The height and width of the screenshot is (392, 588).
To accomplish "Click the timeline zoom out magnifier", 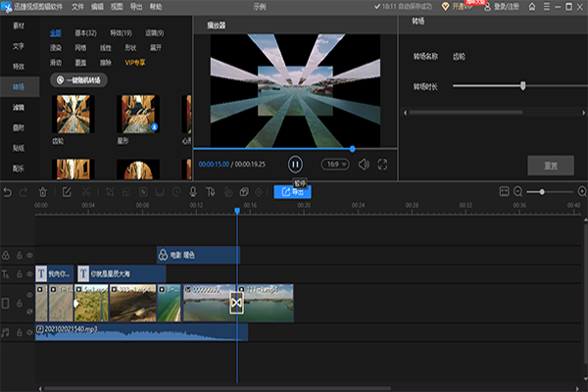I will [517, 191].
